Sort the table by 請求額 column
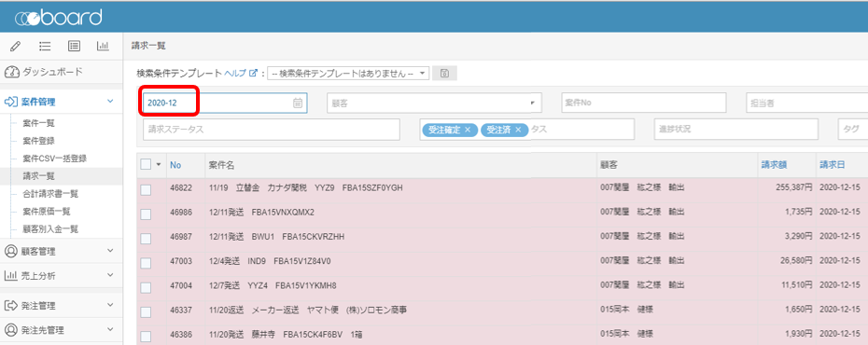This screenshot has height=345, width=868. coord(775,165)
